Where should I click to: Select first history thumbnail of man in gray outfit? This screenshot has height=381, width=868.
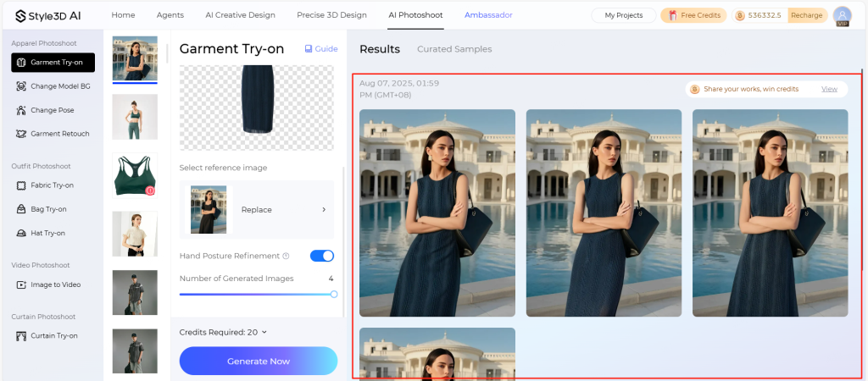[x=135, y=293]
